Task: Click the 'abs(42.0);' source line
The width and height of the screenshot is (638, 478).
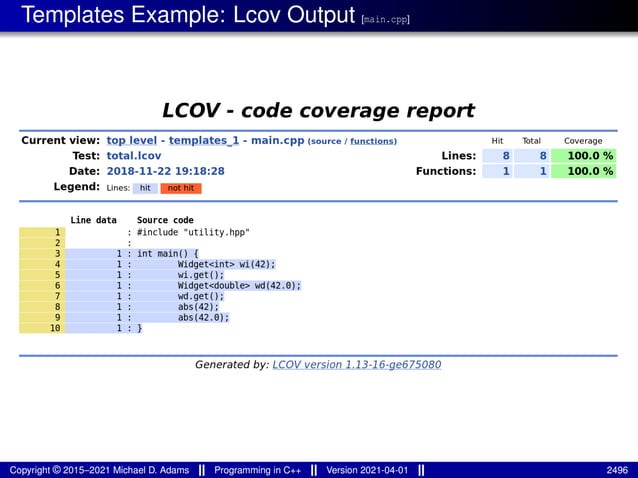Action: [x=203, y=317]
